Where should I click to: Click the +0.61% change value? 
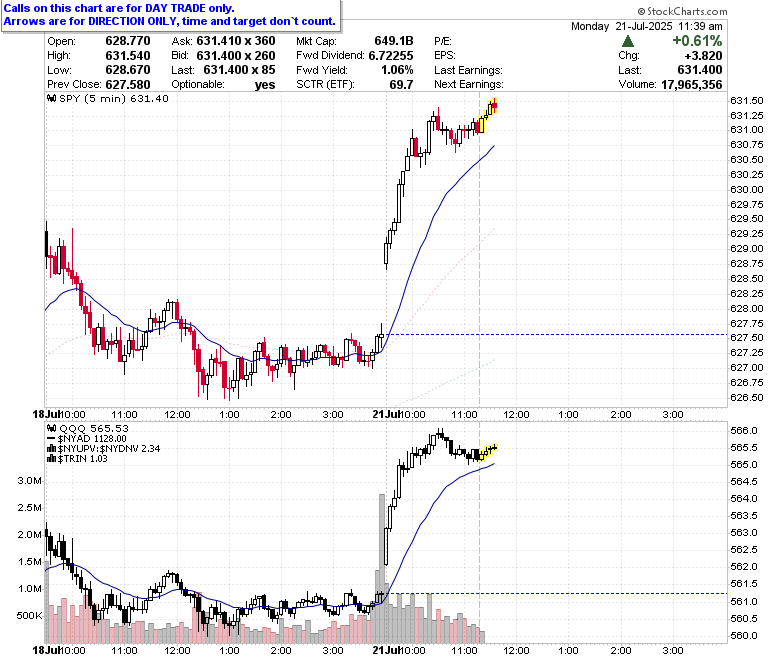(x=697, y=41)
